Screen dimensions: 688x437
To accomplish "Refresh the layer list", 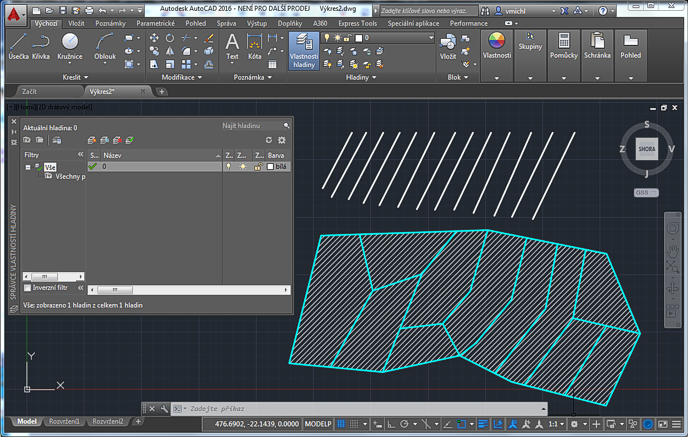I will pos(269,140).
